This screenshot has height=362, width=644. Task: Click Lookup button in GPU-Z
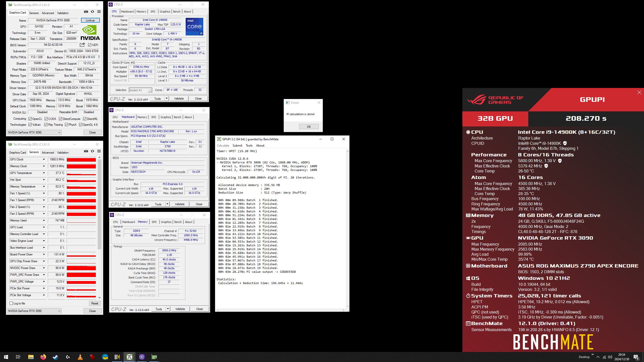coord(90,20)
